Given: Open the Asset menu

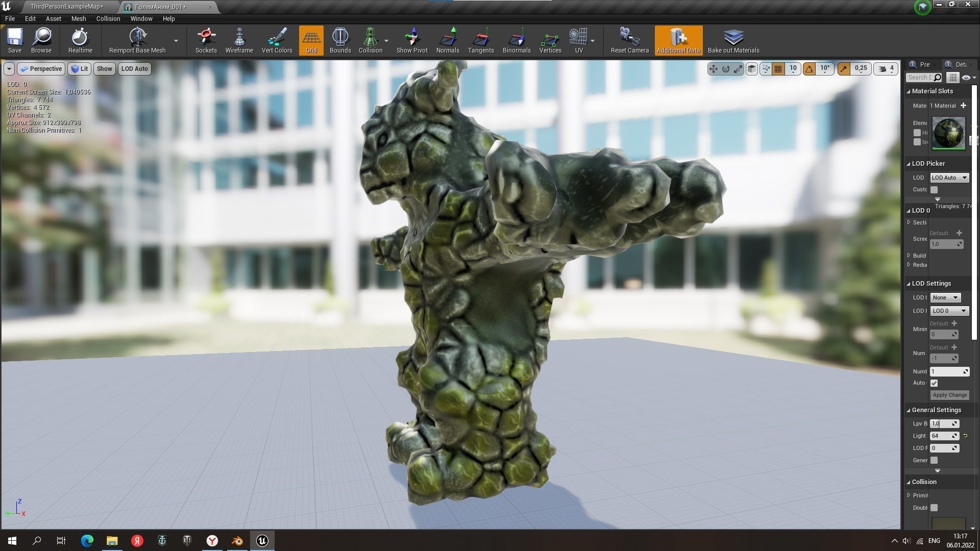Looking at the screenshot, I should pyautogui.click(x=54, y=18).
